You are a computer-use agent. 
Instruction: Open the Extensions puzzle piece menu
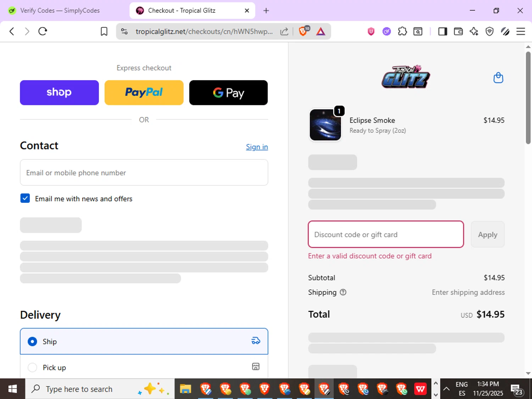click(403, 32)
